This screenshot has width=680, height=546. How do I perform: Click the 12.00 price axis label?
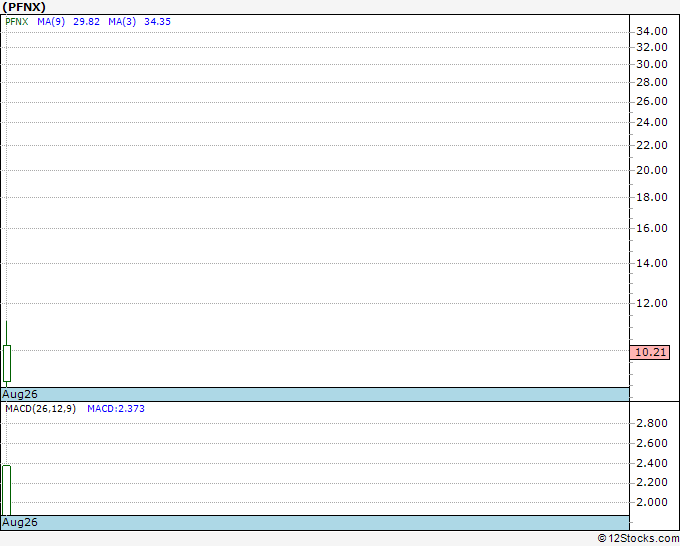pos(652,303)
